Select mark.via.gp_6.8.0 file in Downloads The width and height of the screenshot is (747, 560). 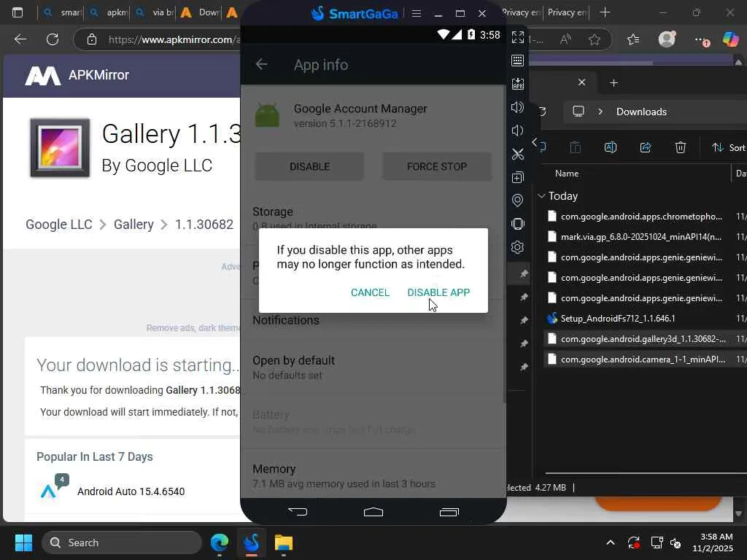click(x=640, y=237)
